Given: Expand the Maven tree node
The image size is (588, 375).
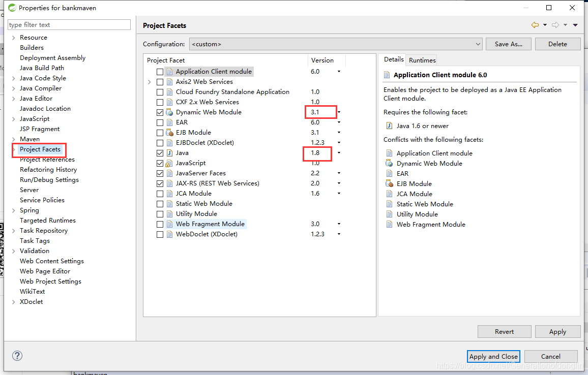Looking at the screenshot, I should pos(14,139).
